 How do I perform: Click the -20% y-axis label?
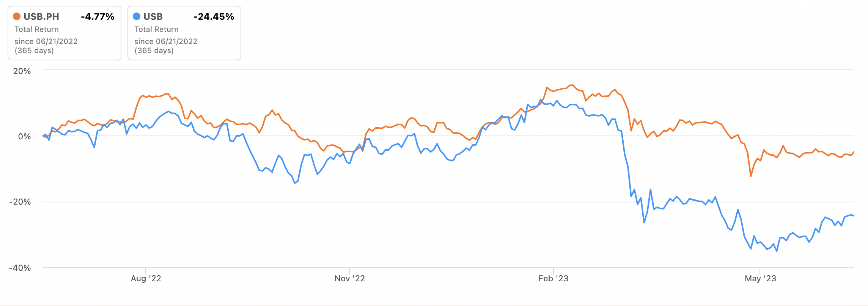pos(20,202)
